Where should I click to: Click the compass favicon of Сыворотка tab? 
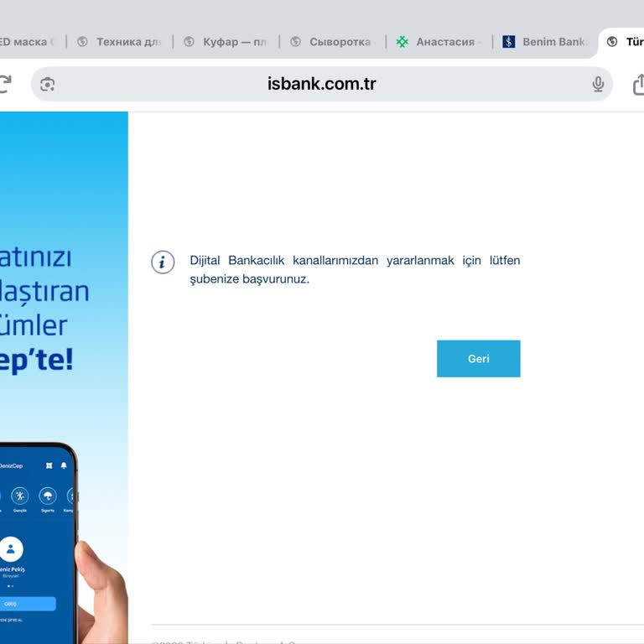pyautogui.click(x=295, y=42)
